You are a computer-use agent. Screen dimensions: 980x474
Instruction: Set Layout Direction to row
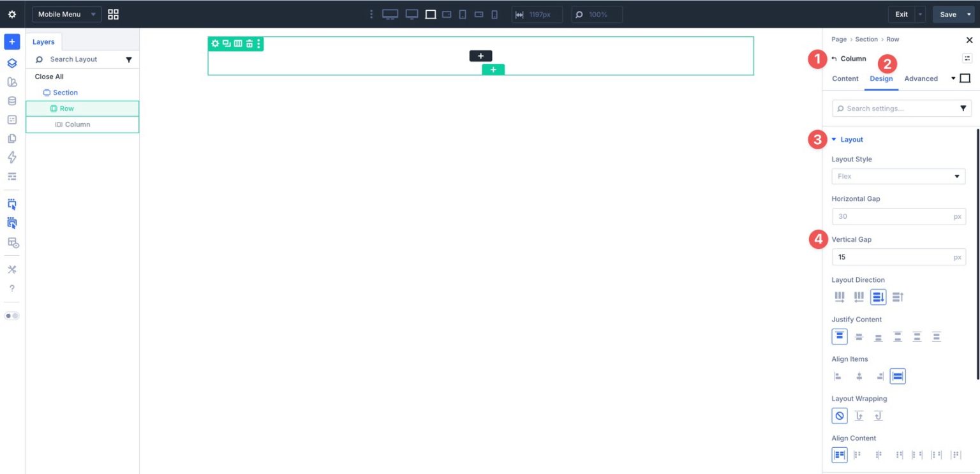pos(840,297)
